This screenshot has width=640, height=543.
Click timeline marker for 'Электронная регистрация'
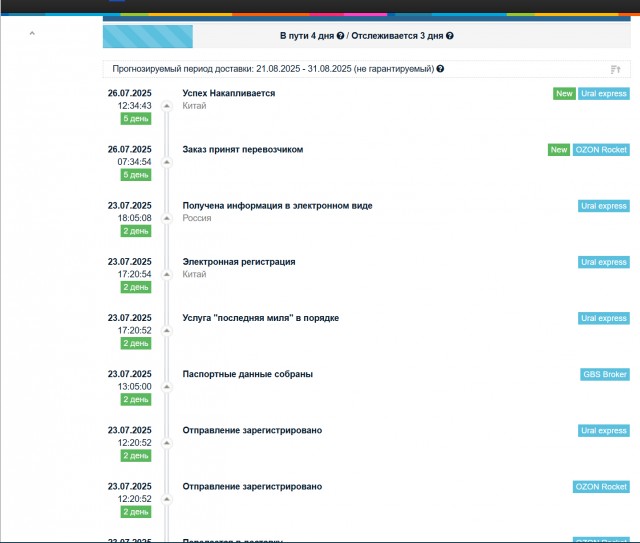(167, 274)
